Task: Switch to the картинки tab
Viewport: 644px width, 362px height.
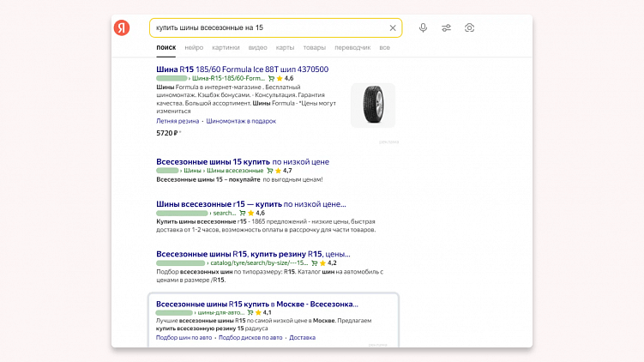Action: (226, 47)
